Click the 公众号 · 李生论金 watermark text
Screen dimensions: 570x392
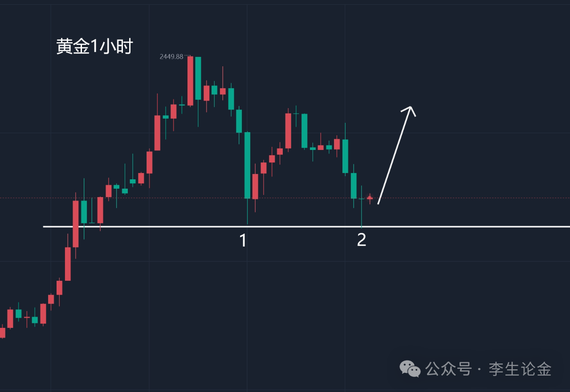click(x=489, y=369)
